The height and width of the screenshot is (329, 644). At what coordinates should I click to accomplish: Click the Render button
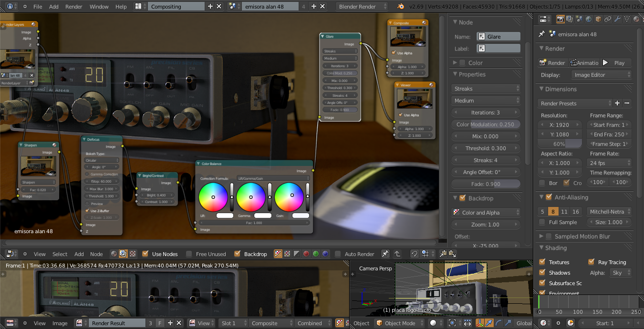point(552,63)
